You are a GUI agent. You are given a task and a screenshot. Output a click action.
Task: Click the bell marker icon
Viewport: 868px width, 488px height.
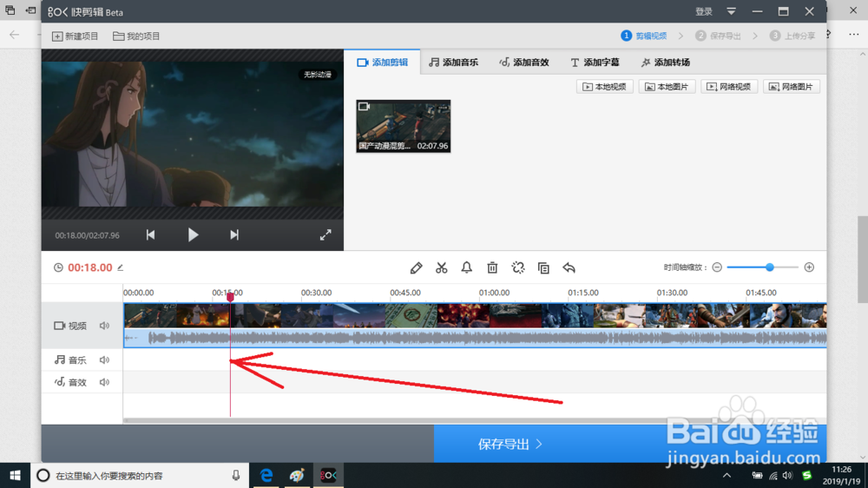(x=467, y=268)
